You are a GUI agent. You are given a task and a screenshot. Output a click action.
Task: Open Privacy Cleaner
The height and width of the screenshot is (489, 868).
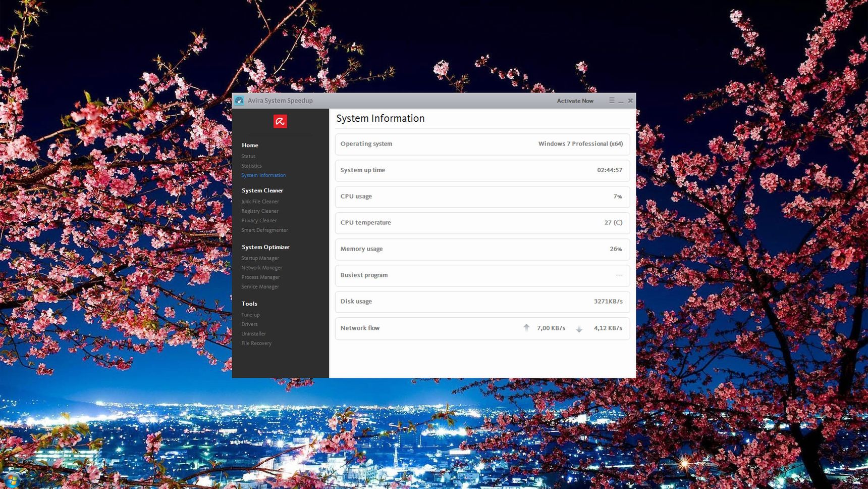[259, 221]
